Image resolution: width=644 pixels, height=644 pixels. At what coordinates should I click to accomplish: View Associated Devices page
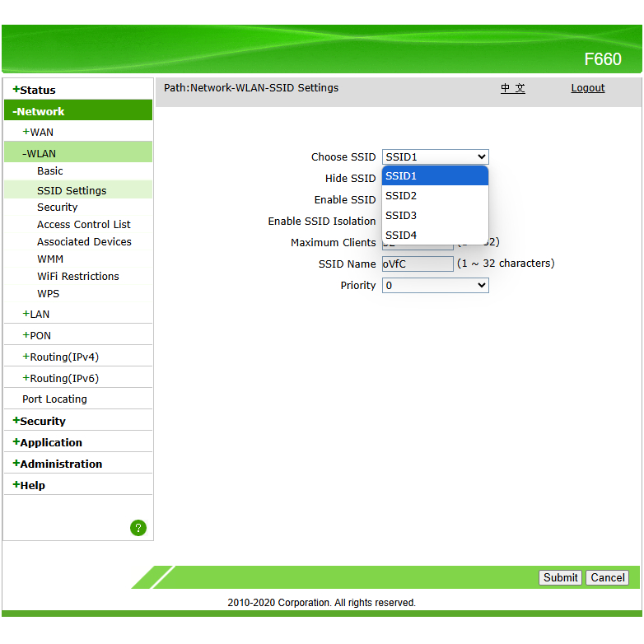coord(84,242)
